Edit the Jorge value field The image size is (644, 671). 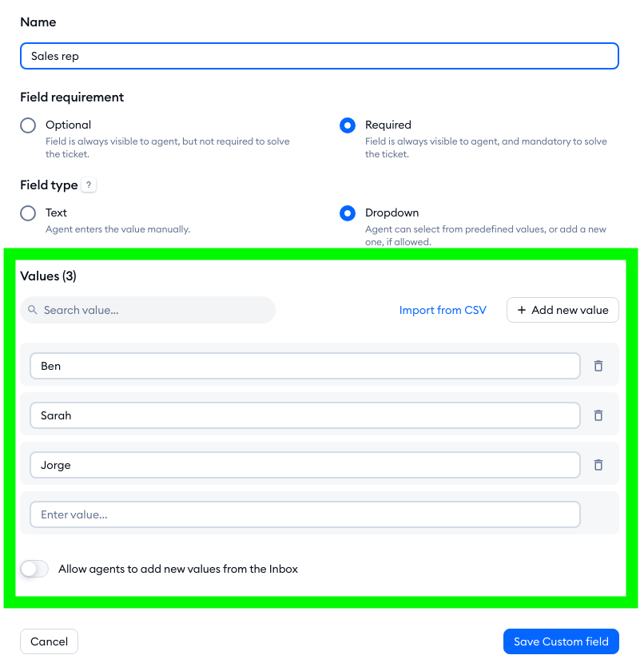click(x=304, y=465)
